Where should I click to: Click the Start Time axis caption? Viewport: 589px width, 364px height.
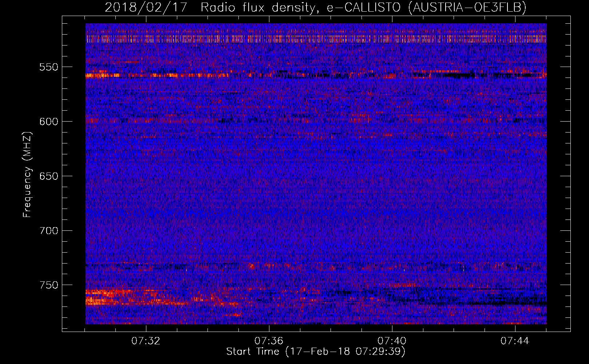click(316, 352)
